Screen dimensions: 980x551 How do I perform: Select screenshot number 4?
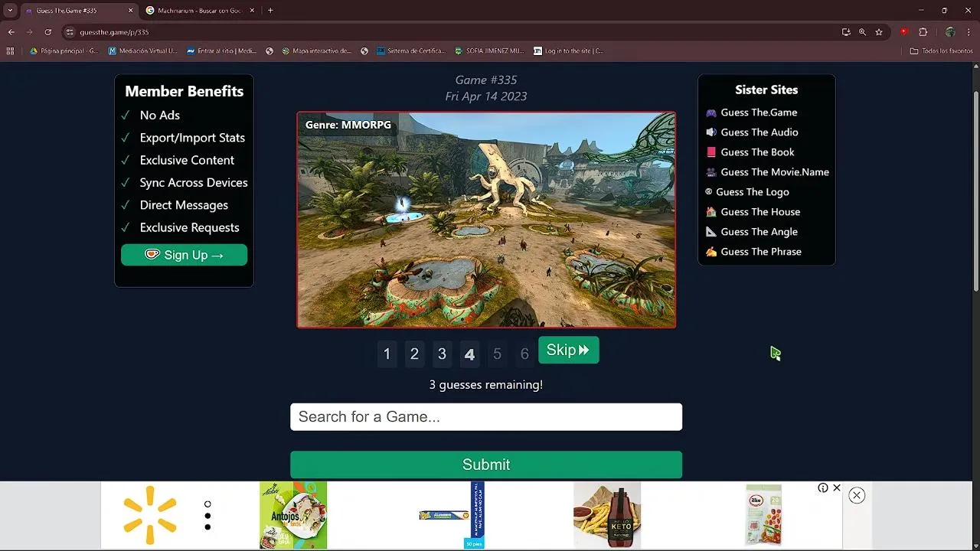pyautogui.click(x=469, y=354)
